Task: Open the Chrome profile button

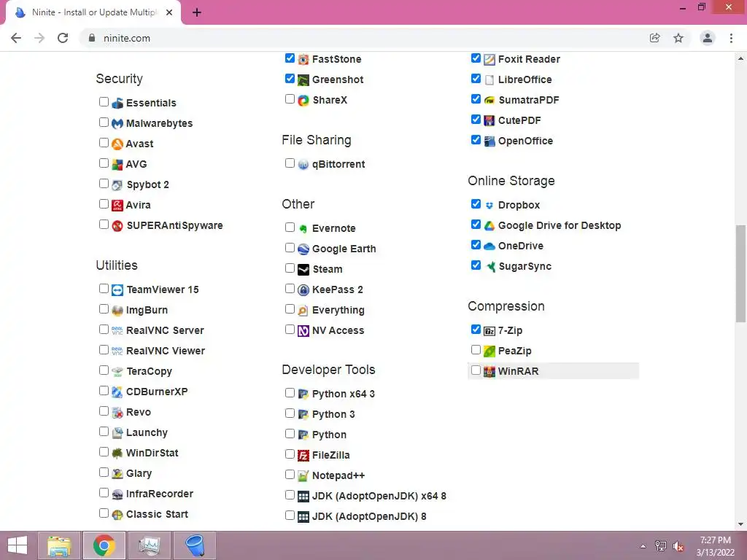Action: 708,38
